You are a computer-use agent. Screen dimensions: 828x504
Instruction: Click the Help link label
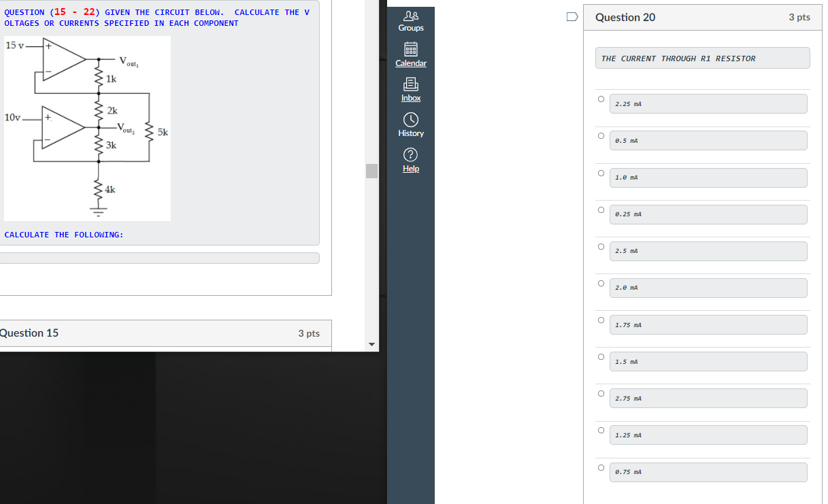point(411,169)
